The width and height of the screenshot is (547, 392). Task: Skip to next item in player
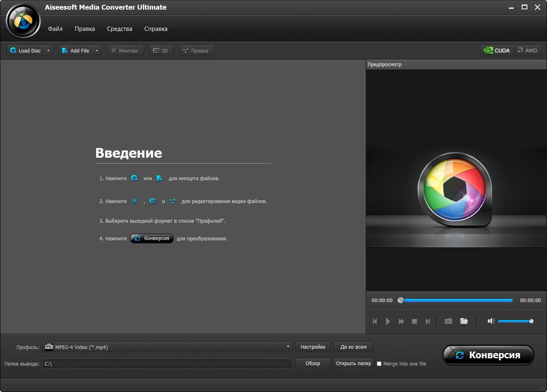point(427,321)
